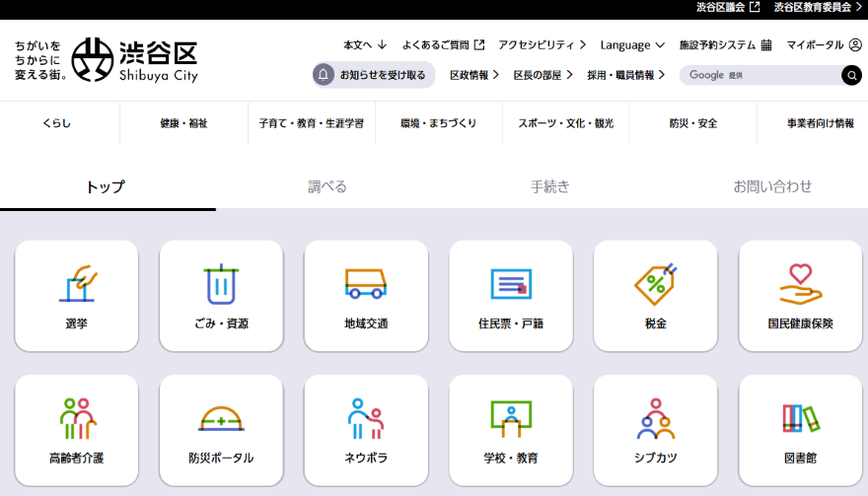Image resolution: width=868 pixels, height=496 pixels.
Task: Click the Shibuya City logo
Action: [x=134, y=60]
